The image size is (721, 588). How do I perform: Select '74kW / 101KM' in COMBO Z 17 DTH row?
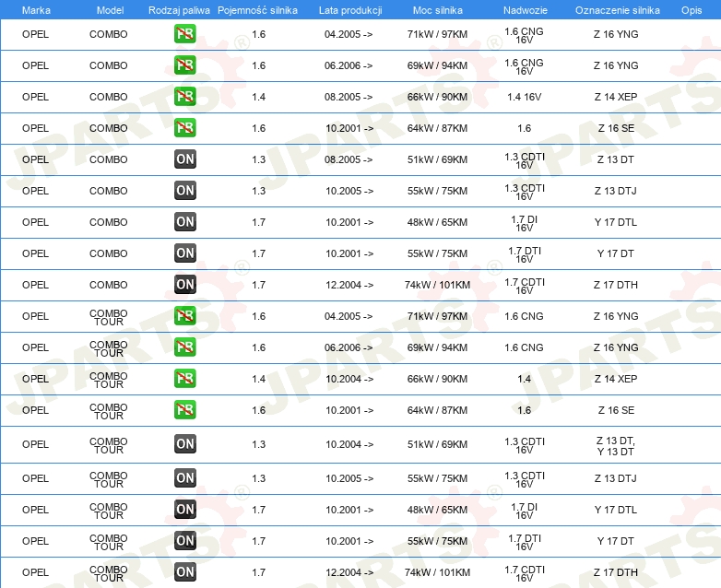(437, 285)
